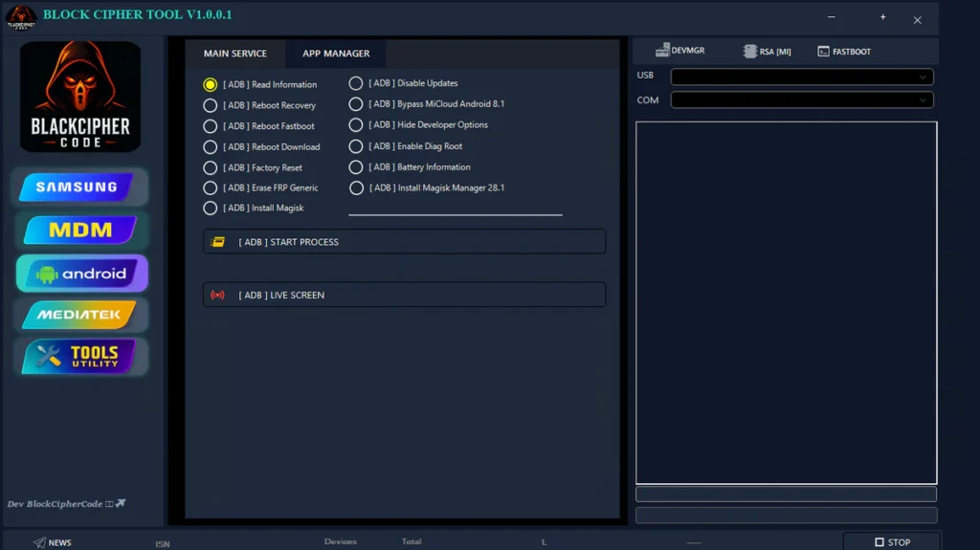Expand the USB device dropdown
This screenshot has height=550, width=980.
click(x=801, y=77)
